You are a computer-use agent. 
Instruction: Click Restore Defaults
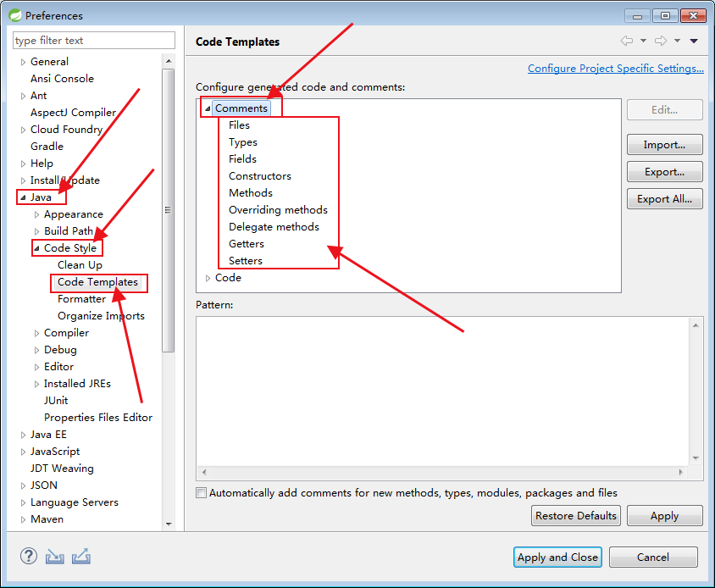click(575, 515)
